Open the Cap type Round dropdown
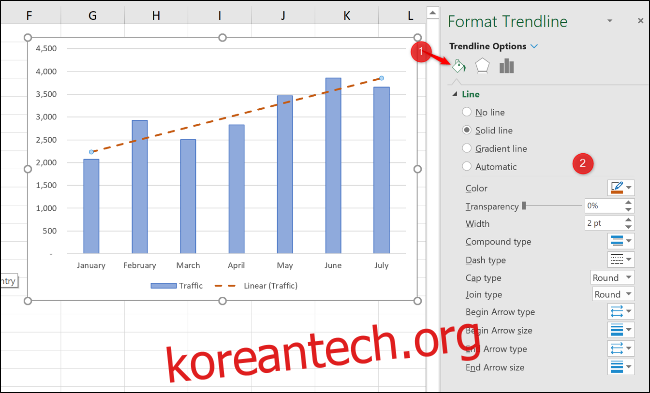The width and height of the screenshot is (650, 393). point(612,277)
